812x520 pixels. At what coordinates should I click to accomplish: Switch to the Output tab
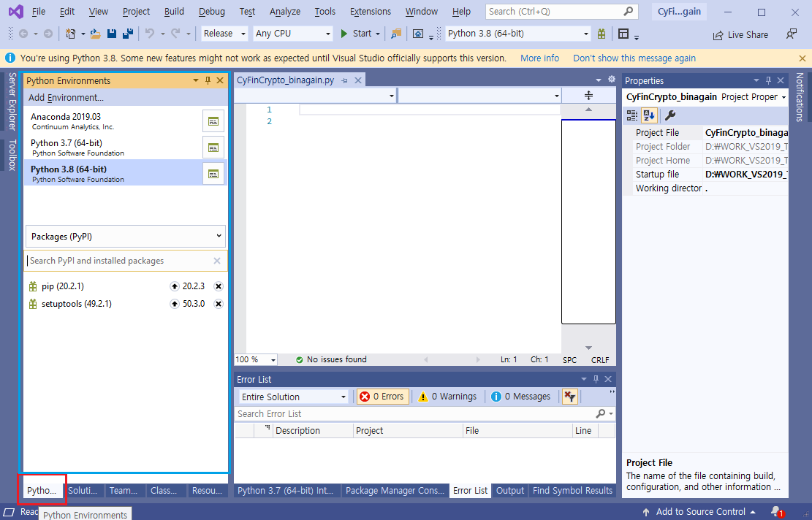point(510,491)
